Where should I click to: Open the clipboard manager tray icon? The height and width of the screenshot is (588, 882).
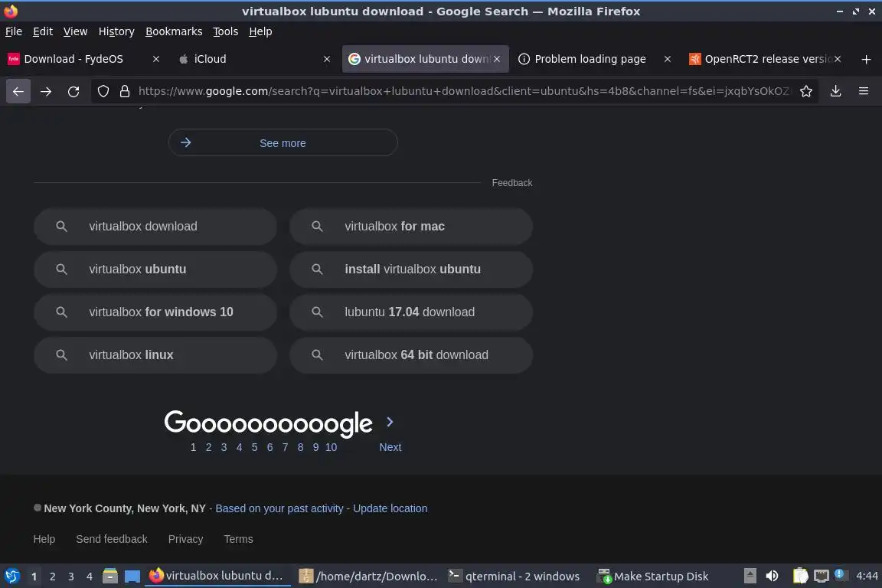click(x=800, y=577)
